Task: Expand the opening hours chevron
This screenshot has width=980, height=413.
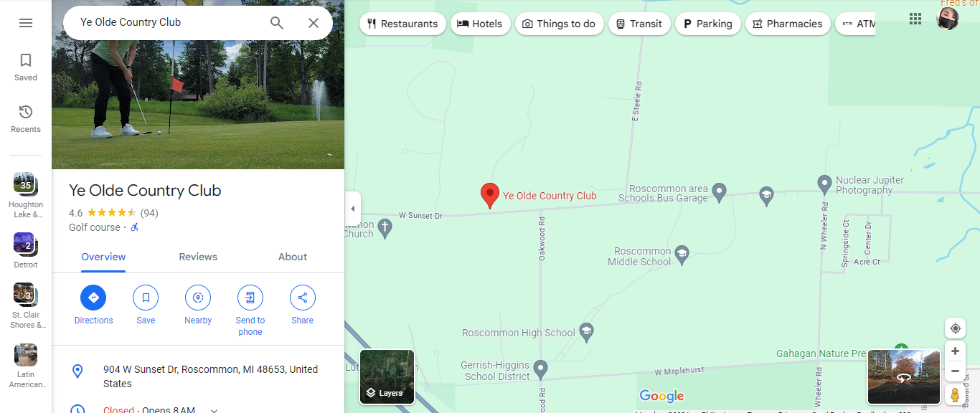Action: 214,410
